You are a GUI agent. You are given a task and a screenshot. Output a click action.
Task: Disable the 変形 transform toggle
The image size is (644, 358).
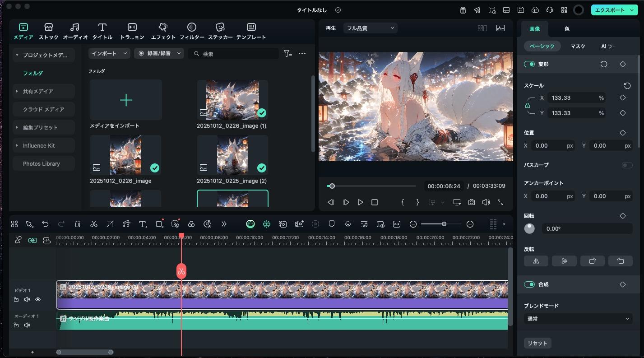[529, 64]
